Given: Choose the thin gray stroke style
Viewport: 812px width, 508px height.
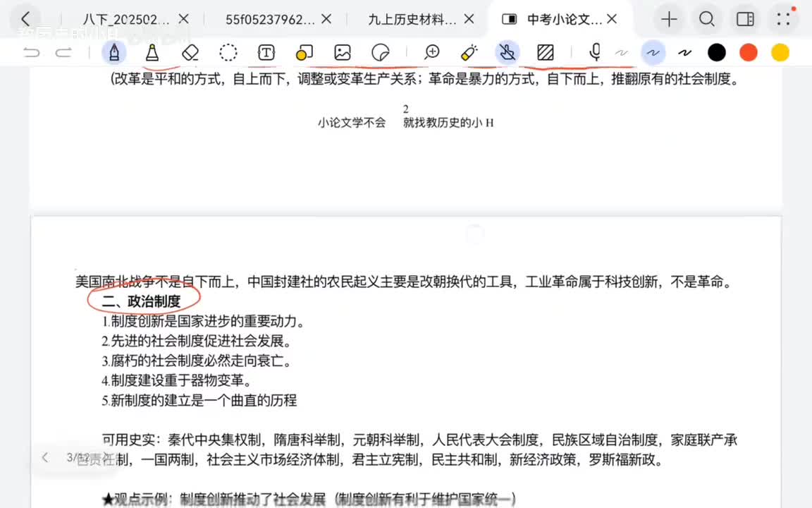Looking at the screenshot, I should click(622, 52).
